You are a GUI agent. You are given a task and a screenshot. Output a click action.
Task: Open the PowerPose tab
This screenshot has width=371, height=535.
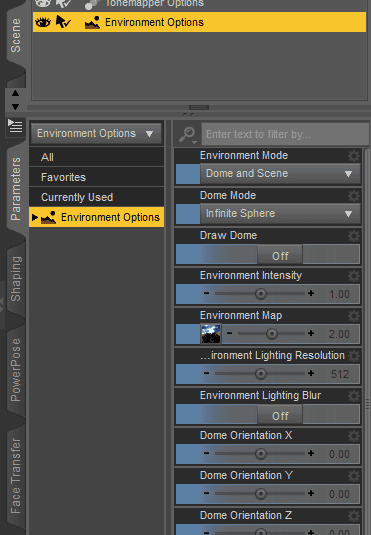(x=16, y=370)
